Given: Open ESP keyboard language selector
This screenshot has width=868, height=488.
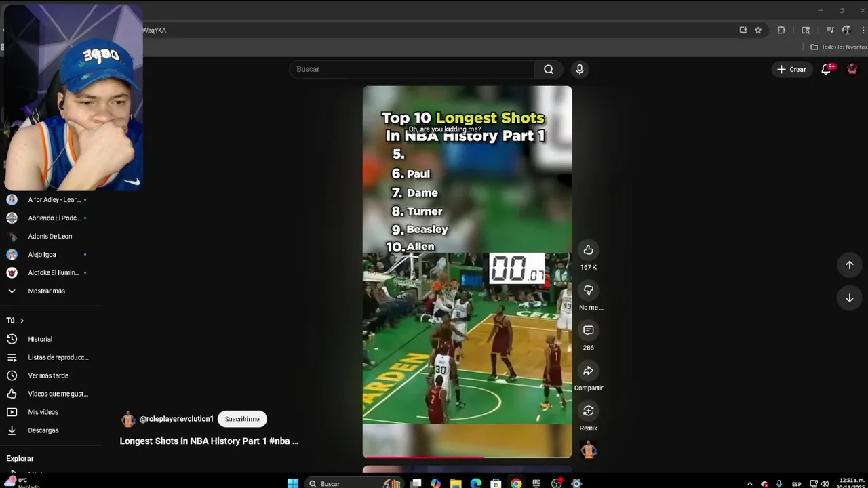Looking at the screenshot, I should 796,484.
